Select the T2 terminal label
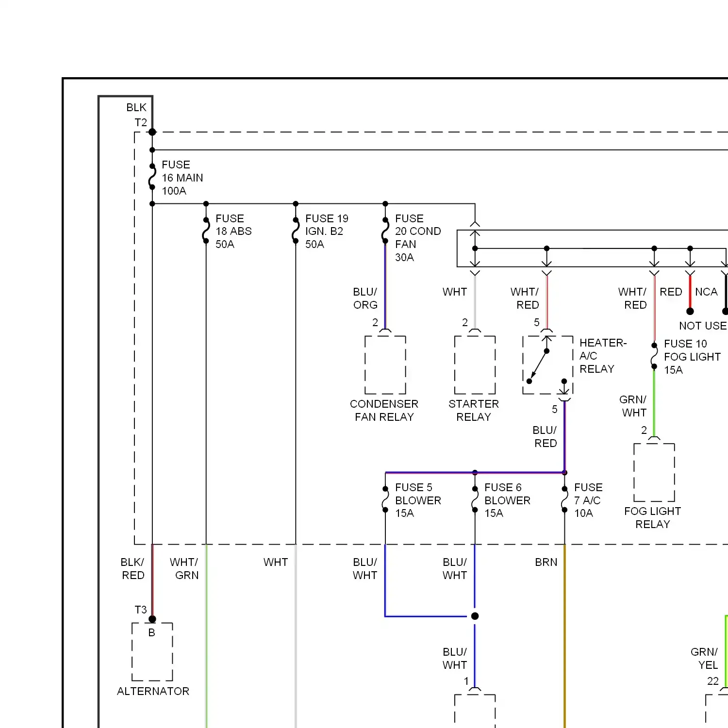This screenshot has height=728, width=728. click(x=141, y=122)
